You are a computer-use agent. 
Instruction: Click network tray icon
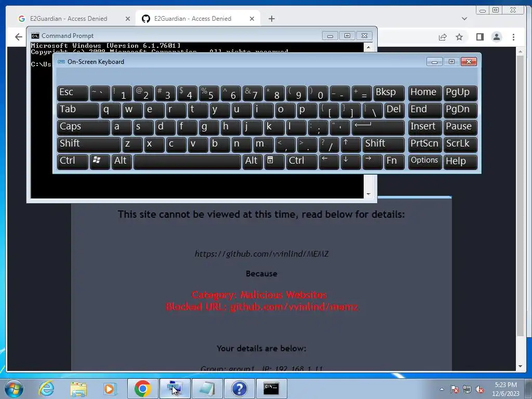[x=467, y=389]
